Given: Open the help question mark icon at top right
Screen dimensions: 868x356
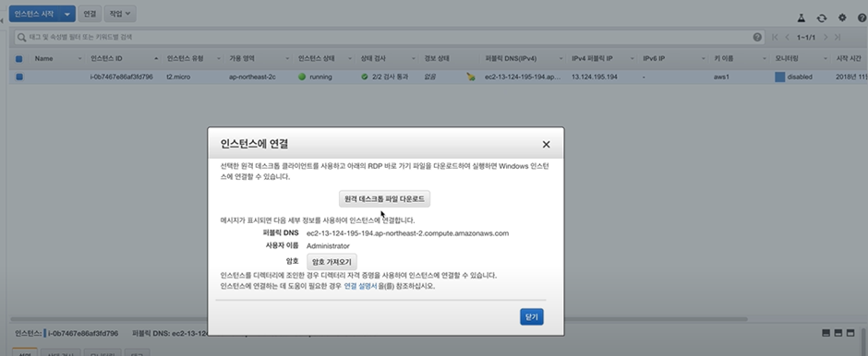Looking at the screenshot, I should pos(862,18).
